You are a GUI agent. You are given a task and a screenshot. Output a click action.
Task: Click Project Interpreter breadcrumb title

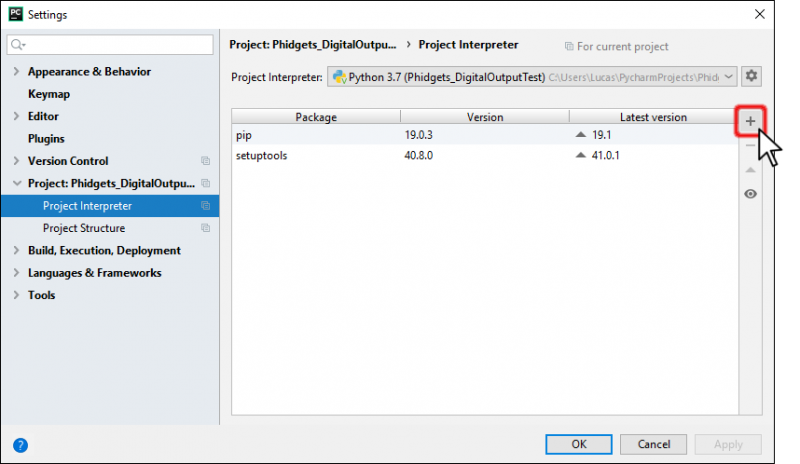468,45
